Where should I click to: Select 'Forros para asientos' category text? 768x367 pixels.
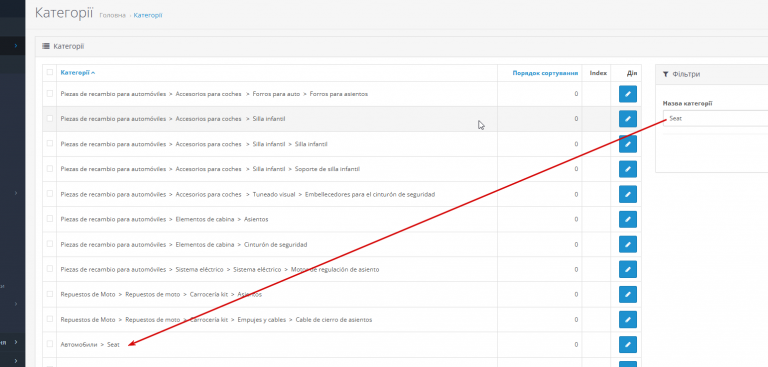[338, 94]
